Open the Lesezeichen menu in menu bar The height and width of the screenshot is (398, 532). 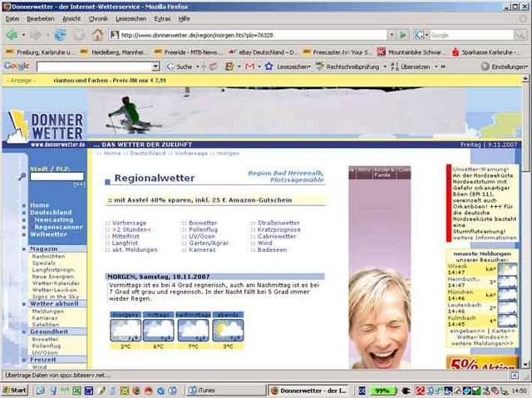(131, 19)
